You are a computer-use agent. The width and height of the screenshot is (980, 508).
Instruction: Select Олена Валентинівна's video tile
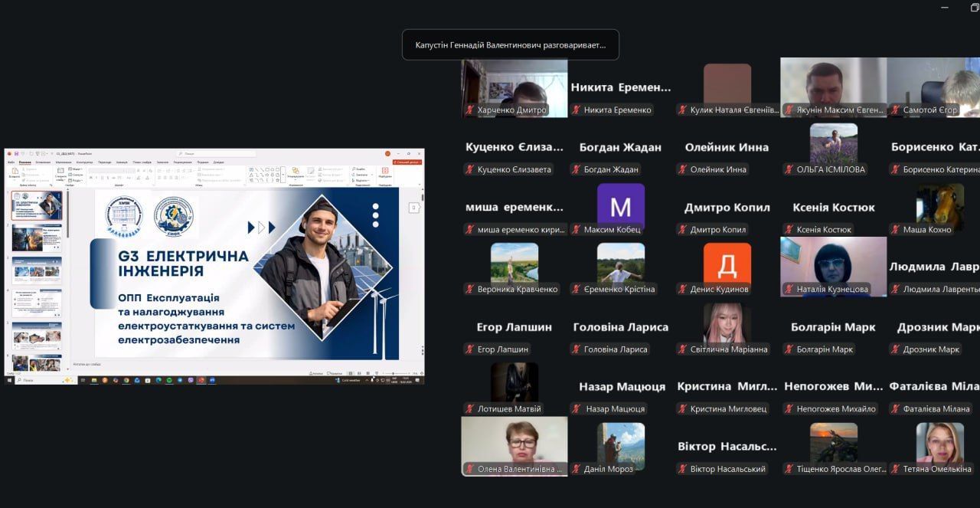[514, 447]
